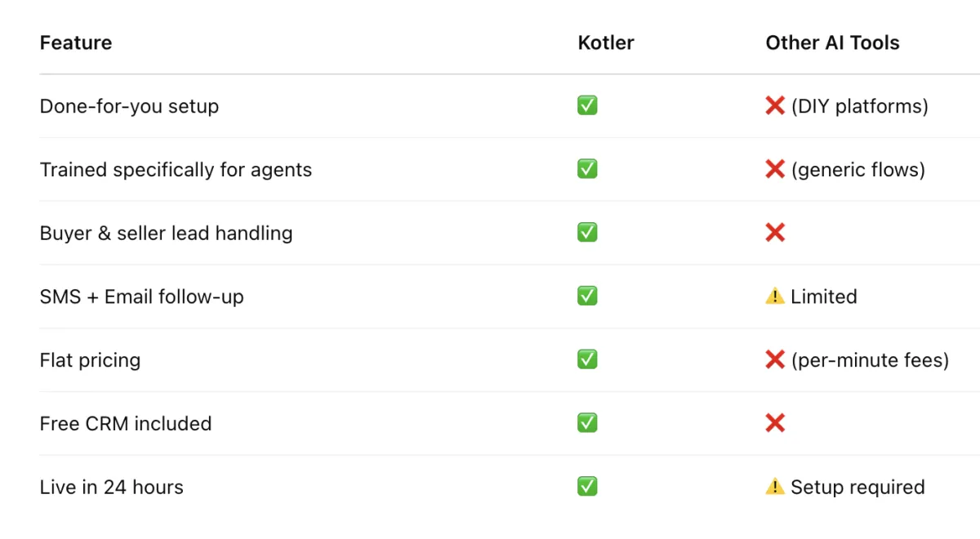The width and height of the screenshot is (980, 539).
Task: Click the green checkmark for Live in 24 hours
Action: pos(587,487)
